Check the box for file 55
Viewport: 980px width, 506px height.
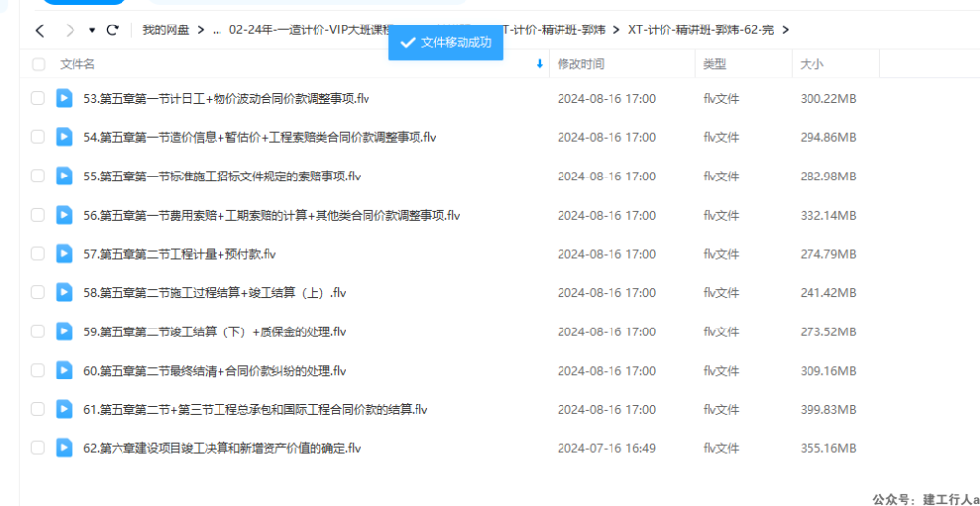(38, 176)
